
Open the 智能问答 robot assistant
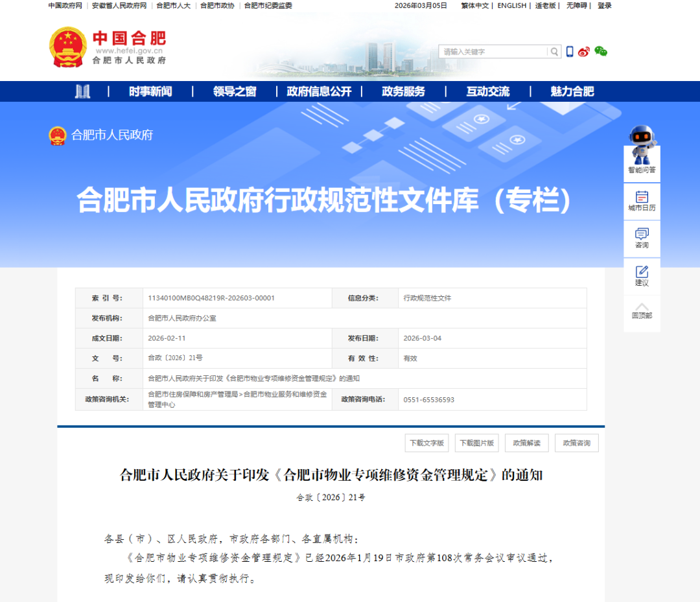click(642, 150)
